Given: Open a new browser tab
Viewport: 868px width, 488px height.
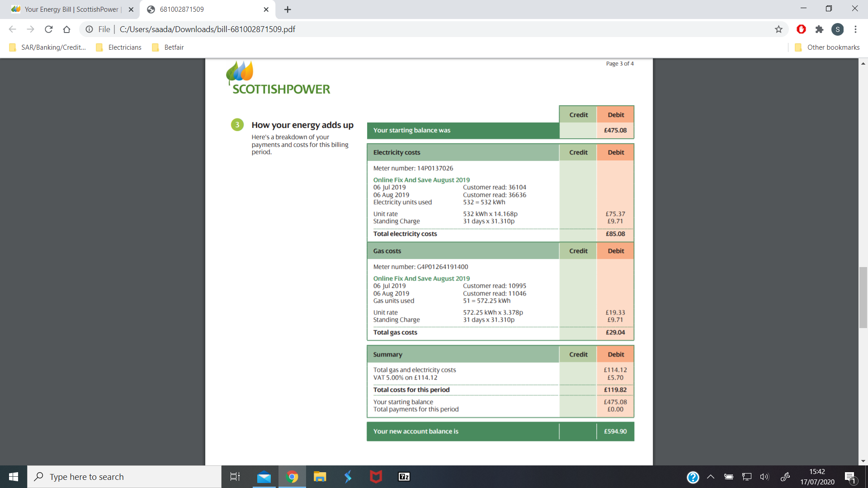Looking at the screenshot, I should pyautogui.click(x=288, y=9).
